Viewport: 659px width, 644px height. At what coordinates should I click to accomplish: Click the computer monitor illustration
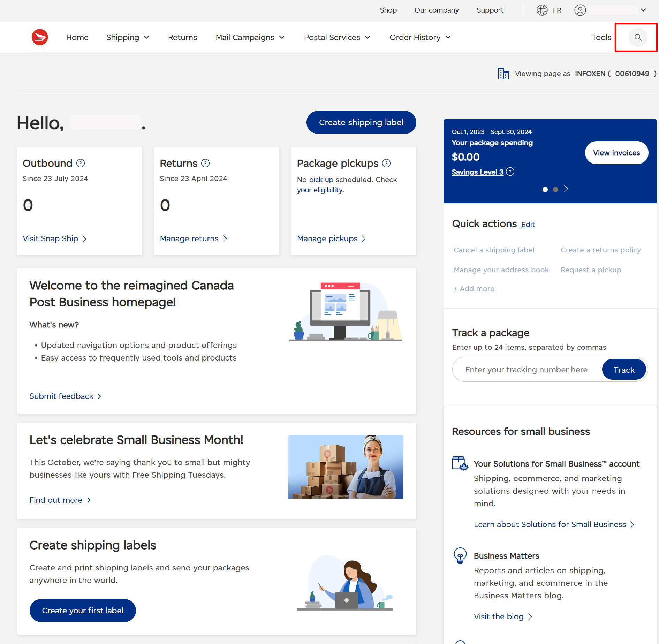tap(345, 311)
